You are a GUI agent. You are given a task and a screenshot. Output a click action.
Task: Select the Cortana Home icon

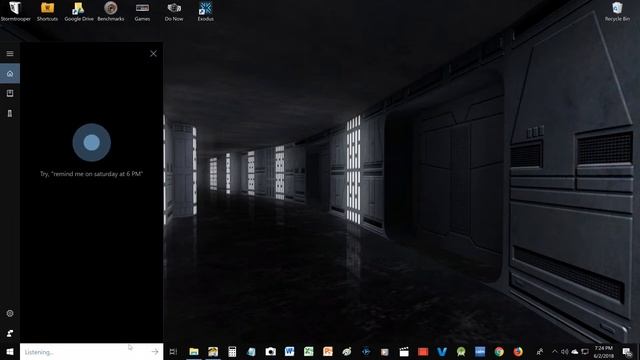(10, 73)
